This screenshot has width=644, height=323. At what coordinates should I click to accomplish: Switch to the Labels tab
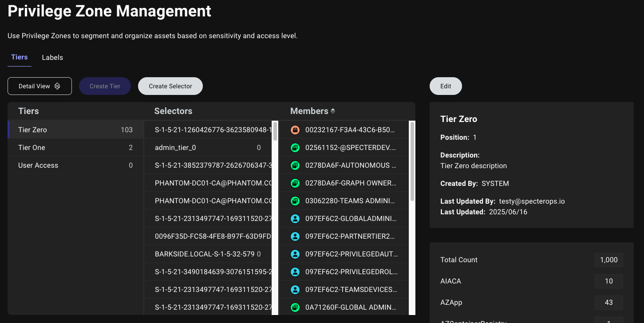(x=52, y=57)
